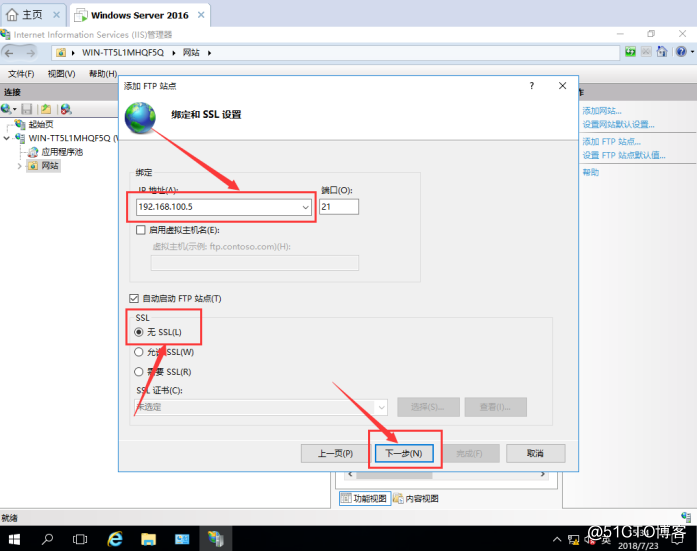Click Set FTP Site Defaults link

(x=624, y=155)
